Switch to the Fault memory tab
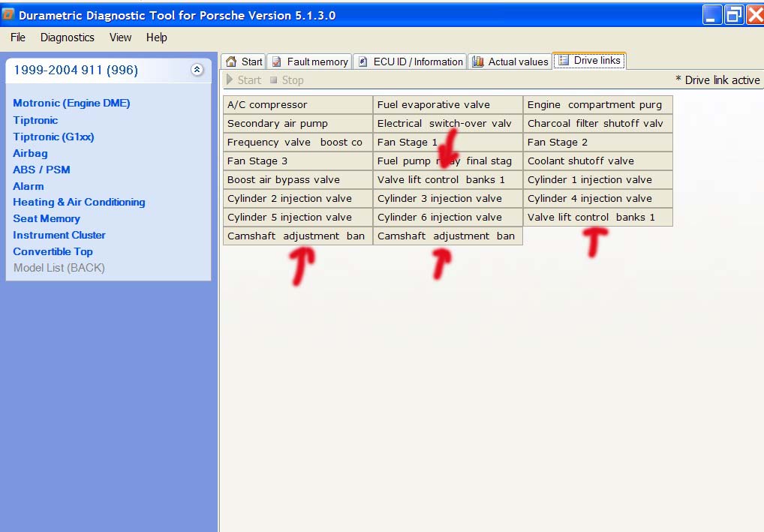The image size is (764, 532). [309, 62]
